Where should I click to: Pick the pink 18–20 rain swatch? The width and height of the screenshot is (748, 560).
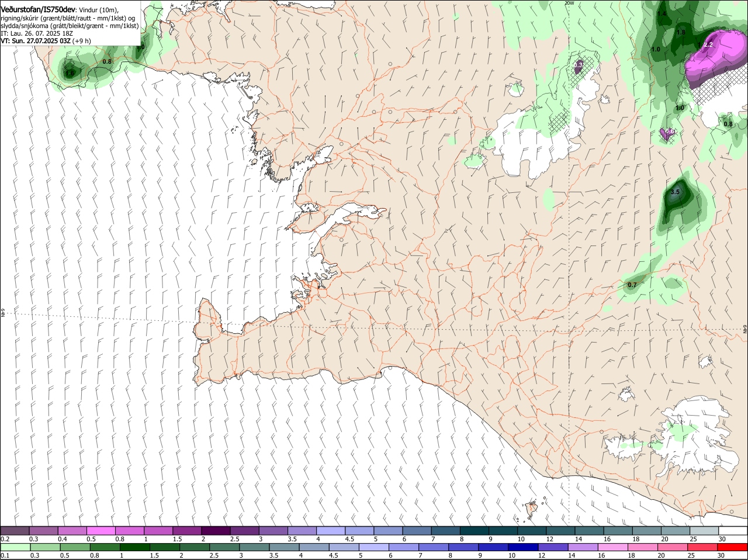pos(642,547)
